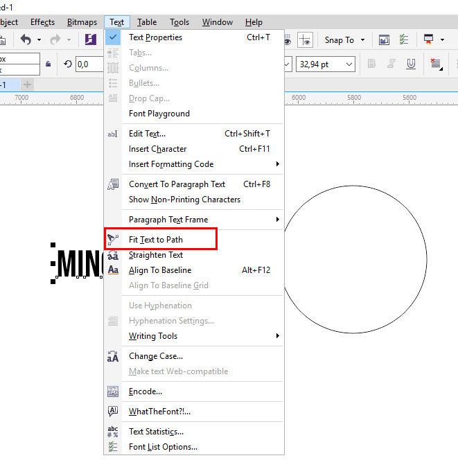Click the show guidelines eye icon

point(305,39)
